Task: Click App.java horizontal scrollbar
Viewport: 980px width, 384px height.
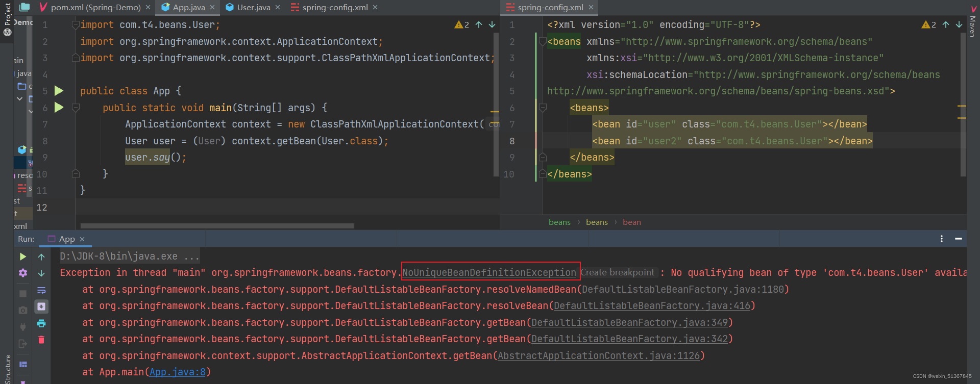Action: (217, 225)
